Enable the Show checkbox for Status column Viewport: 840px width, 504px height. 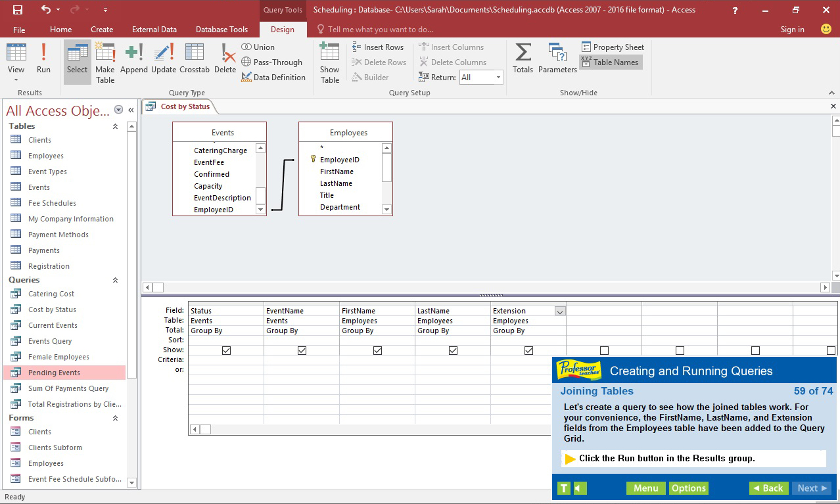[226, 350]
